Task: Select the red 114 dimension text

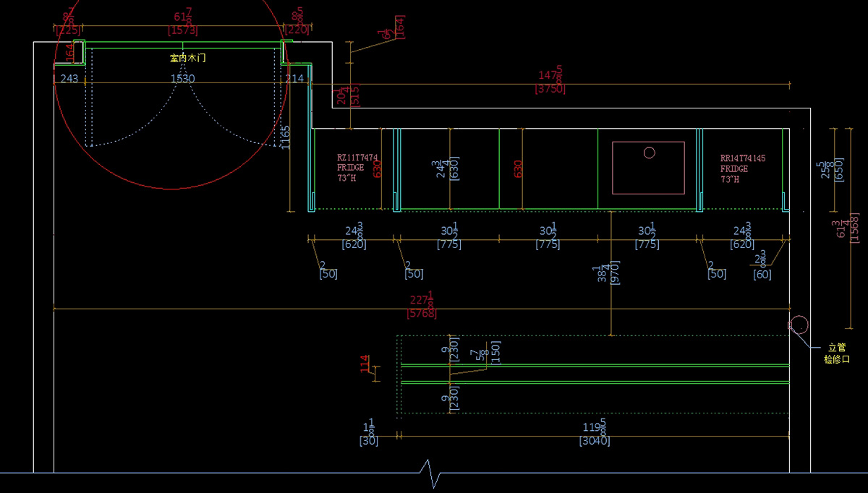Action: tap(365, 364)
